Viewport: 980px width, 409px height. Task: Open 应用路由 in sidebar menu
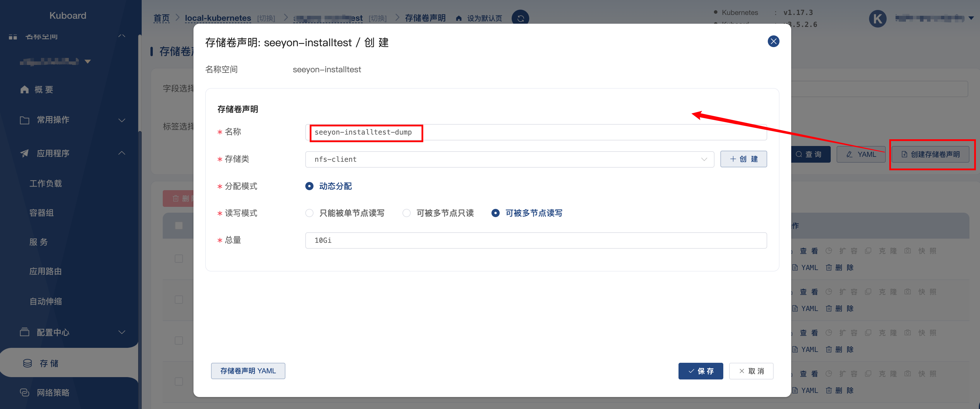[46, 271]
